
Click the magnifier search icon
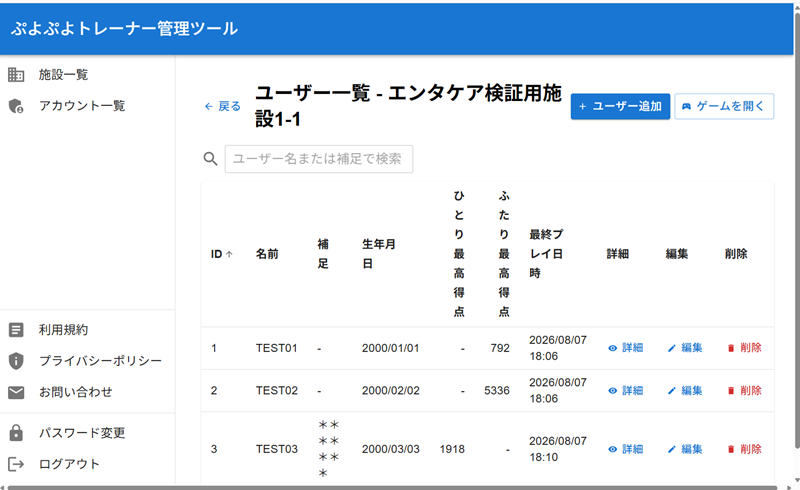tap(210, 159)
